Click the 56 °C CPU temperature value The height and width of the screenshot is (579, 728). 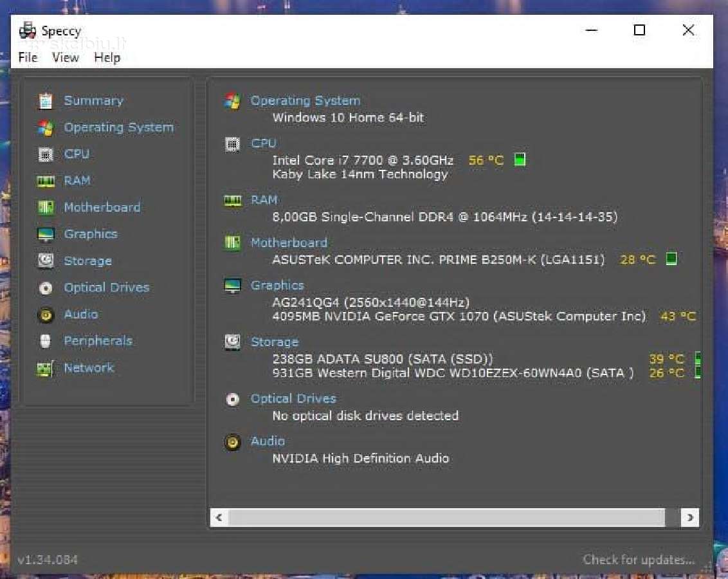486,161
